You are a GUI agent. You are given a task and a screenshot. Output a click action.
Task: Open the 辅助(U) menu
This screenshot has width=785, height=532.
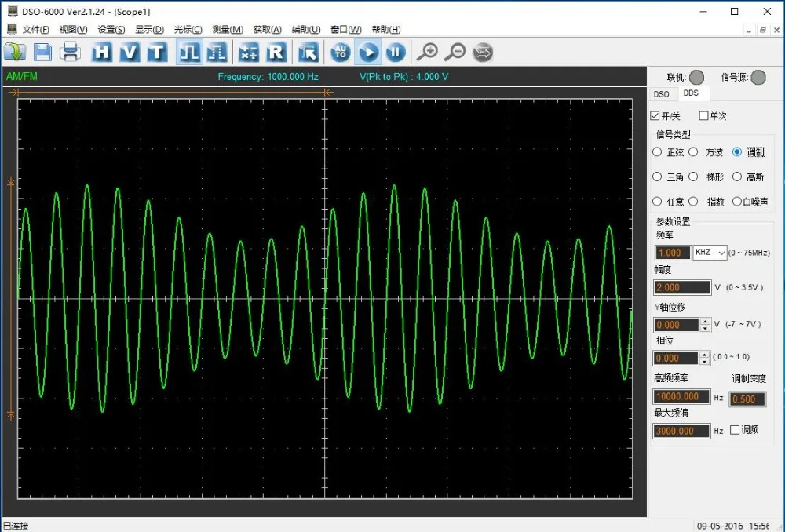pos(306,30)
